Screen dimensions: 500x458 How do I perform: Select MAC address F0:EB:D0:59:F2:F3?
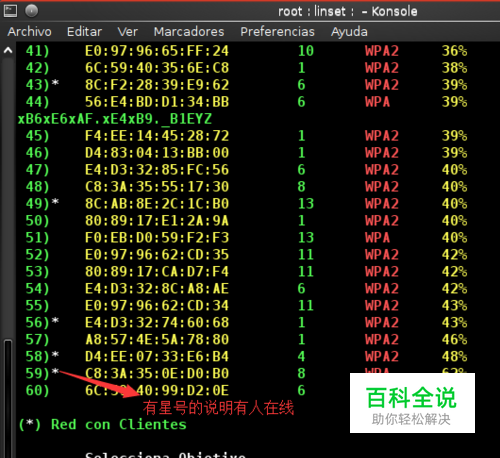(157, 238)
